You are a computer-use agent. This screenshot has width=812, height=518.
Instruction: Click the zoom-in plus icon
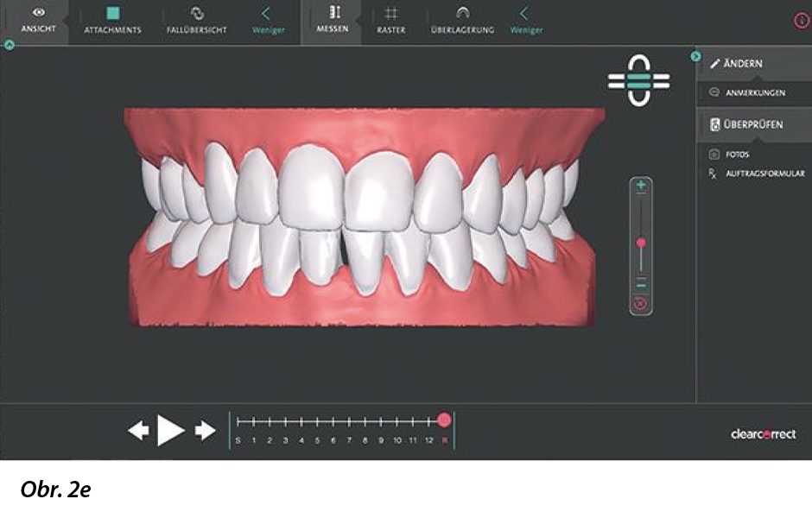[x=641, y=186]
